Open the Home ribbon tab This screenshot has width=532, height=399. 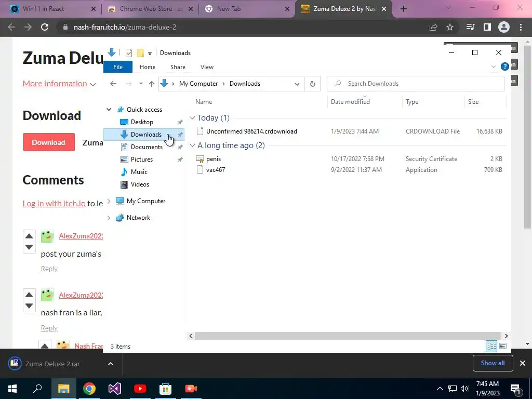point(147,67)
